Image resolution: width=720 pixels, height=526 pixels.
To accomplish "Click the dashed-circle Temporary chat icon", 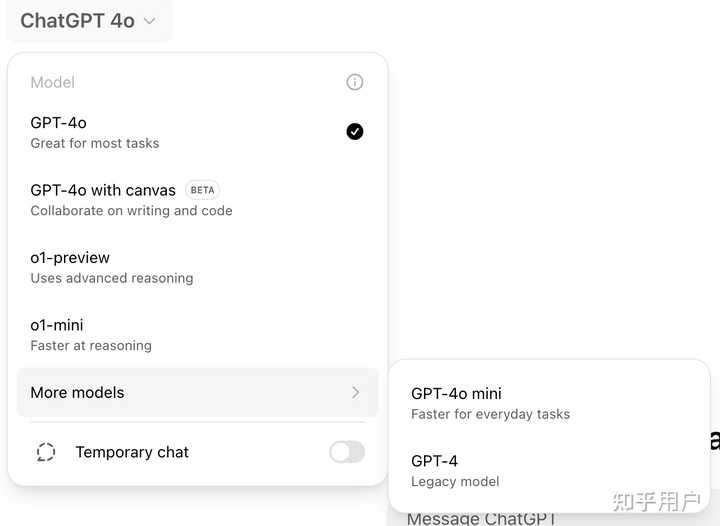I will point(45,452).
